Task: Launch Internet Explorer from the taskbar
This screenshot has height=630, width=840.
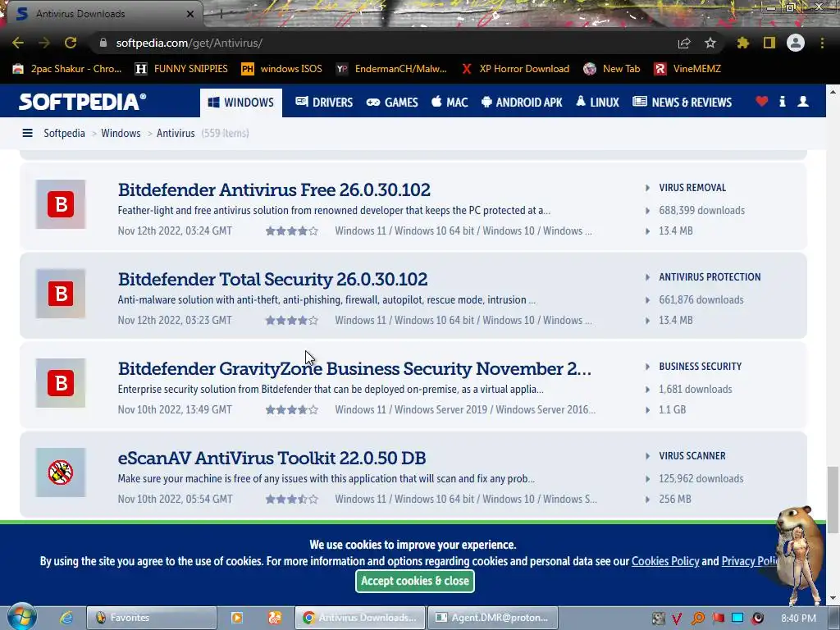Action: point(66,618)
